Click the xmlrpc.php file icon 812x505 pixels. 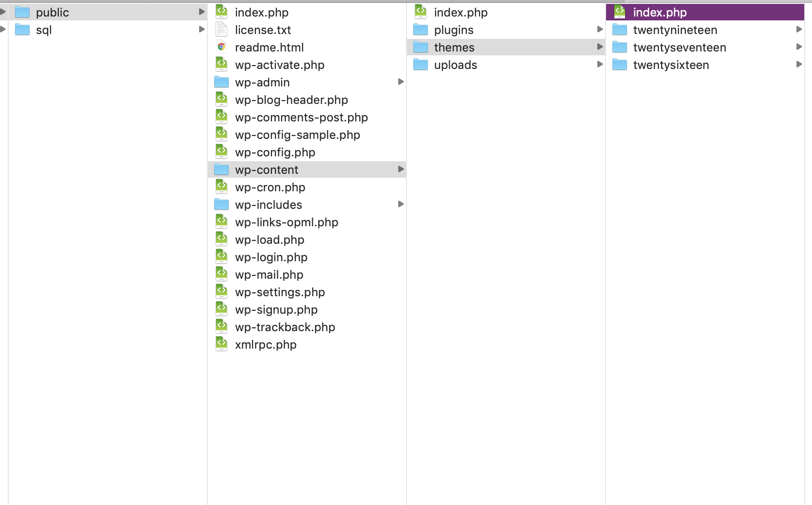[221, 344]
